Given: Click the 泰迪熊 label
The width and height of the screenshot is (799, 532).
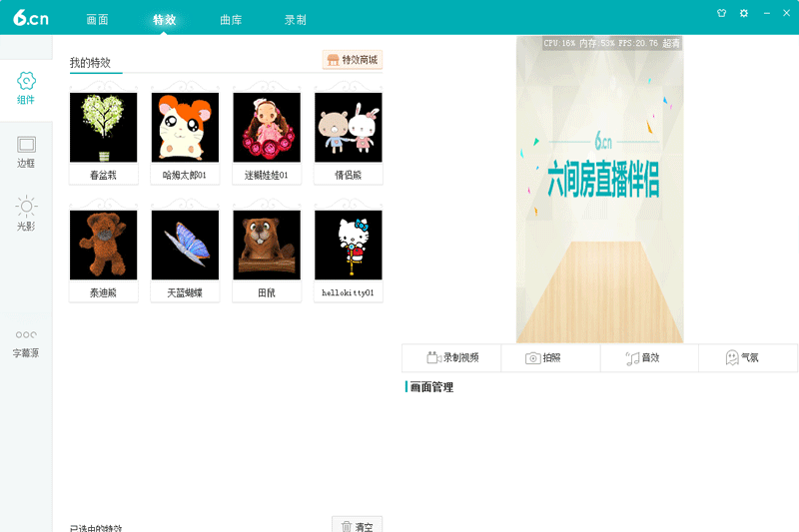Looking at the screenshot, I should 104,292.
